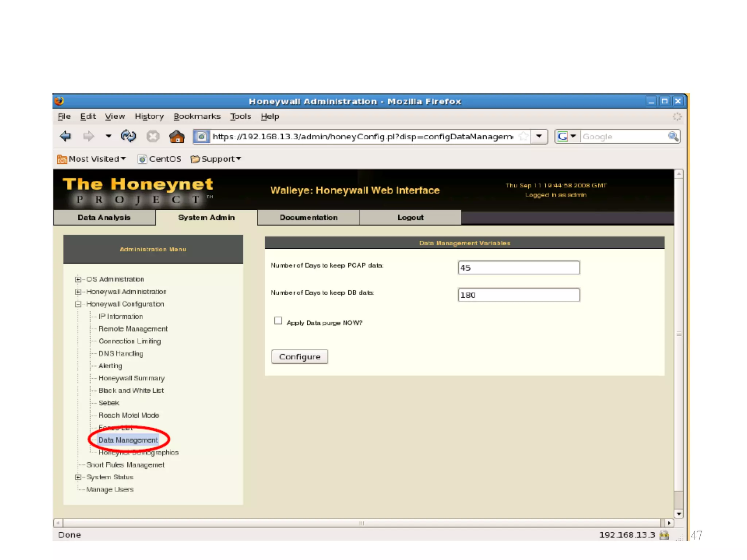
Task: Open the address bar history dropdown arrow
Action: (x=539, y=137)
